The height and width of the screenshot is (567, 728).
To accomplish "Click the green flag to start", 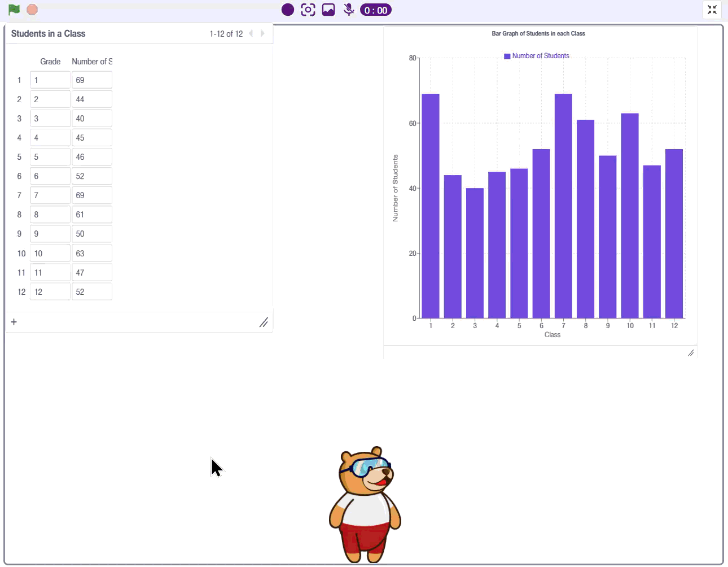I will click(x=14, y=10).
